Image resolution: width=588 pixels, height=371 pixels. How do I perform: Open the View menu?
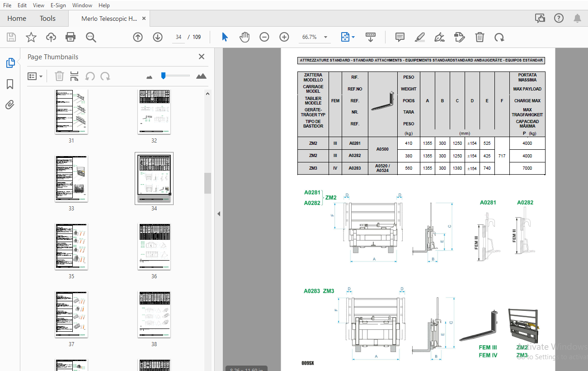tap(39, 5)
